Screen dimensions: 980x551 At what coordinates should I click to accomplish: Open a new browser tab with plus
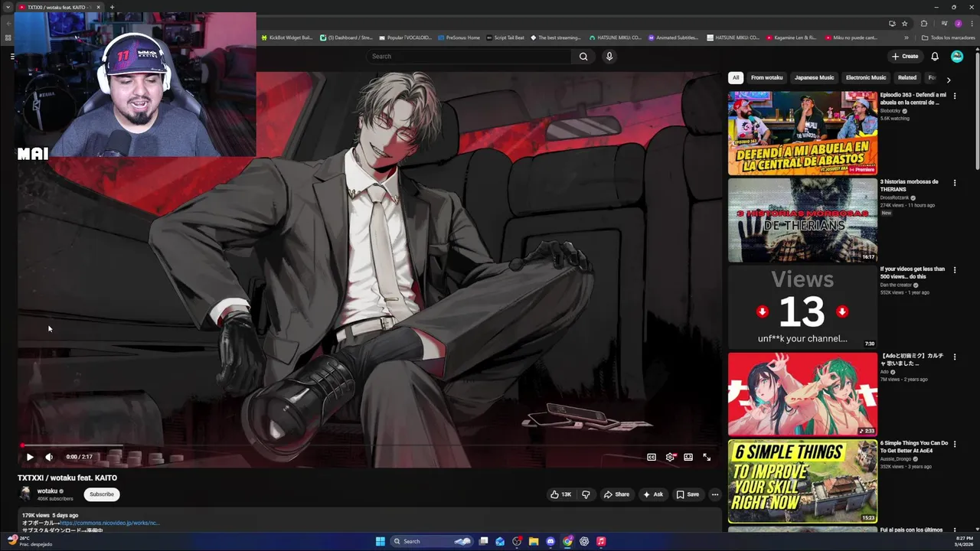coord(112,7)
